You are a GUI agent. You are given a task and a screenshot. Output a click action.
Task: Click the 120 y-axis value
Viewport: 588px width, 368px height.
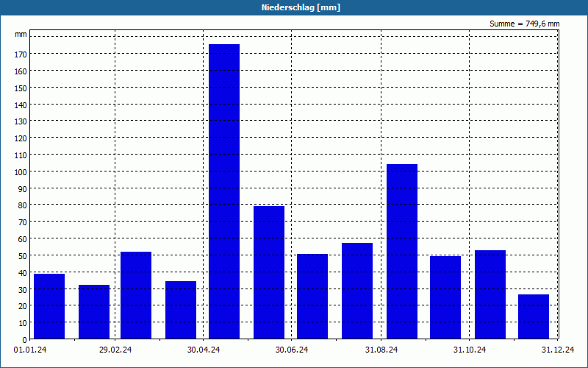pos(21,138)
